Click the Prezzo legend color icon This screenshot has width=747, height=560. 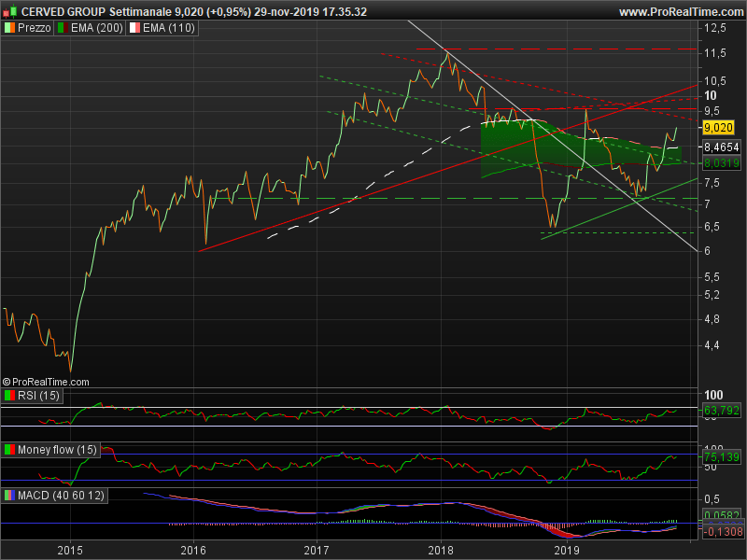point(10,28)
